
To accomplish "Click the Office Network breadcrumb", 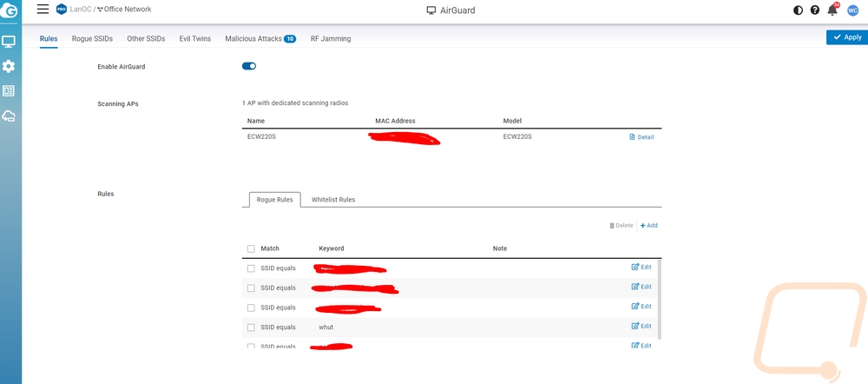I will (128, 10).
